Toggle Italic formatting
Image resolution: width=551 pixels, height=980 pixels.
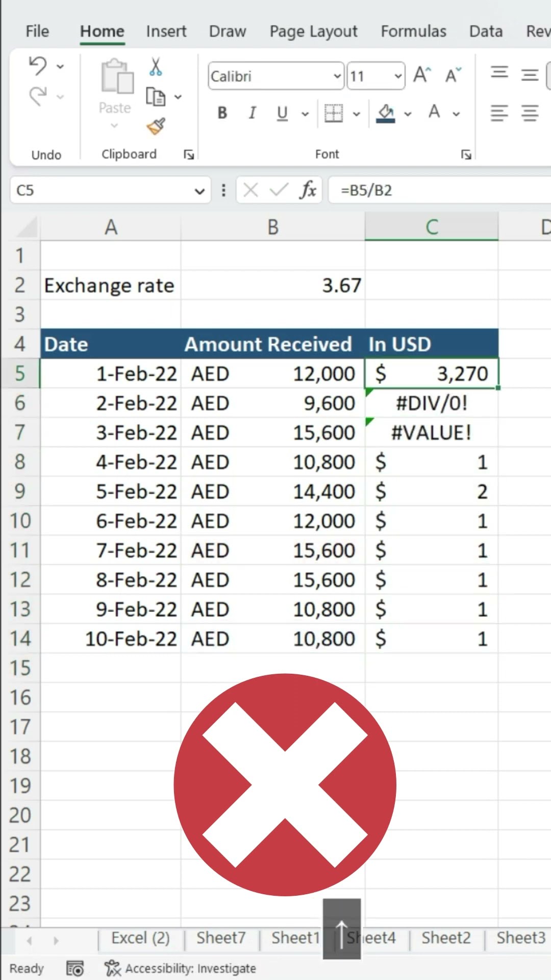(x=252, y=113)
